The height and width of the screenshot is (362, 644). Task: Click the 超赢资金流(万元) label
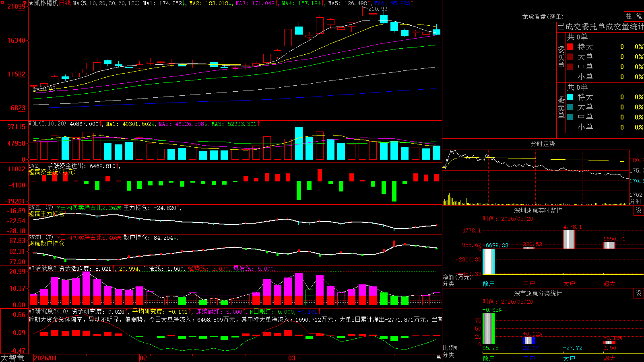(52, 172)
